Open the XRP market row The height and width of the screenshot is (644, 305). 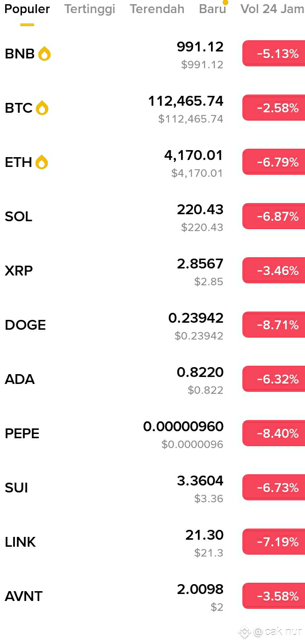click(x=152, y=271)
